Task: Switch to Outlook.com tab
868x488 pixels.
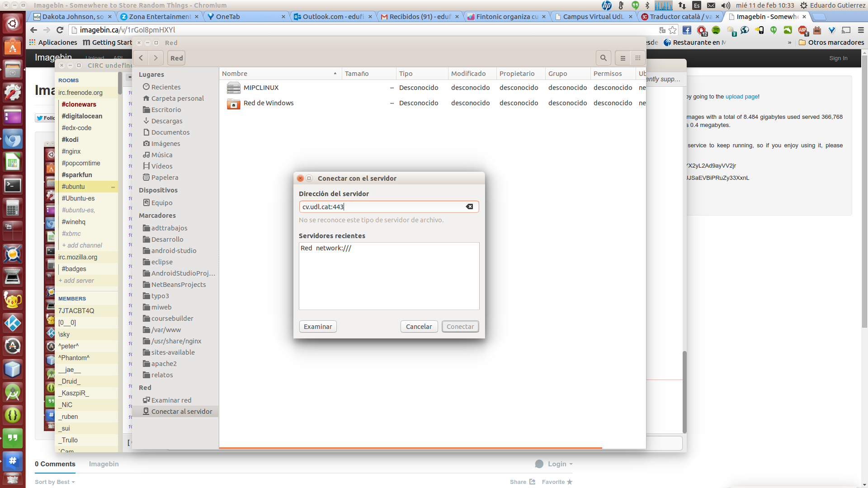Action: [x=333, y=17]
